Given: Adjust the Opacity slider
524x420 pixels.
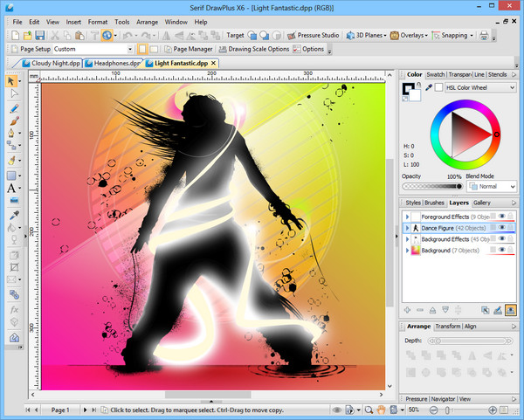Looking at the screenshot, I should click(432, 186).
